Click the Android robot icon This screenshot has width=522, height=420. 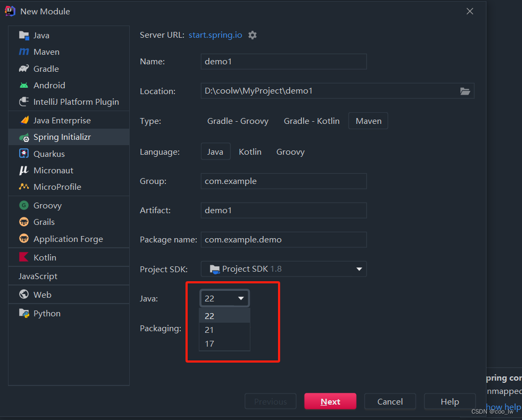(24, 85)
